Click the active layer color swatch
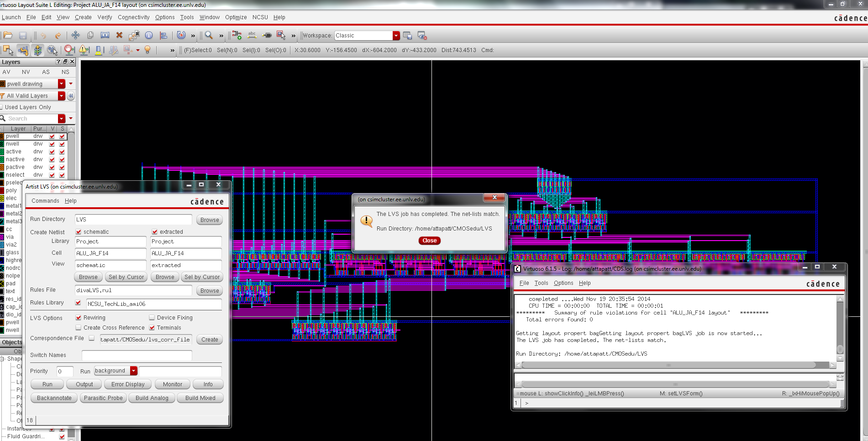868x441 pixels. (x=2, y=152)
